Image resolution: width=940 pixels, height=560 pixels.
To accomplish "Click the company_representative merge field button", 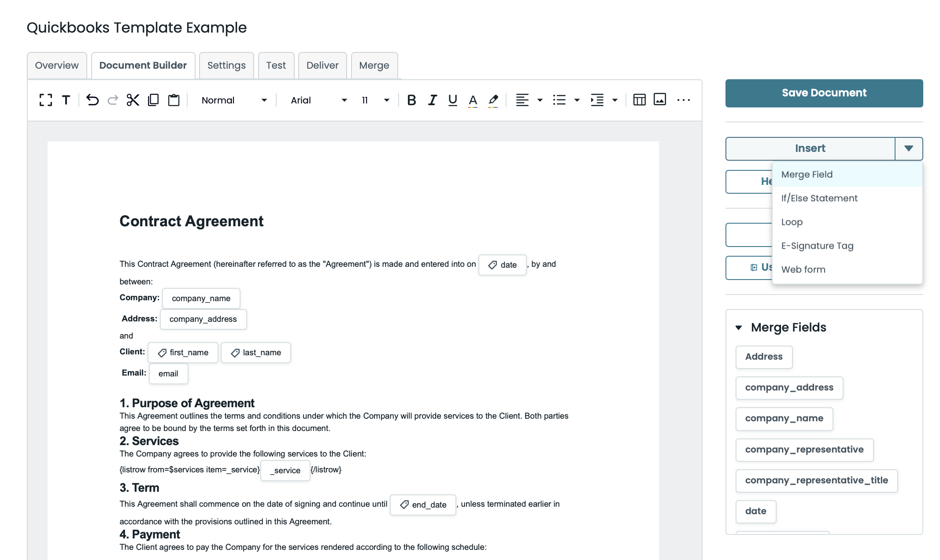I will (x=804, y=449).
